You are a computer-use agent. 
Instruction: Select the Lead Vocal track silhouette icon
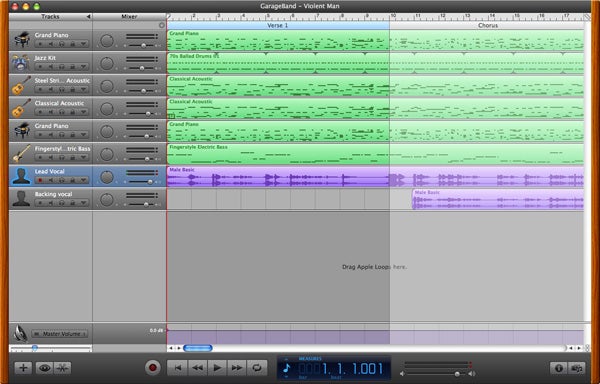tap(21, 176)
